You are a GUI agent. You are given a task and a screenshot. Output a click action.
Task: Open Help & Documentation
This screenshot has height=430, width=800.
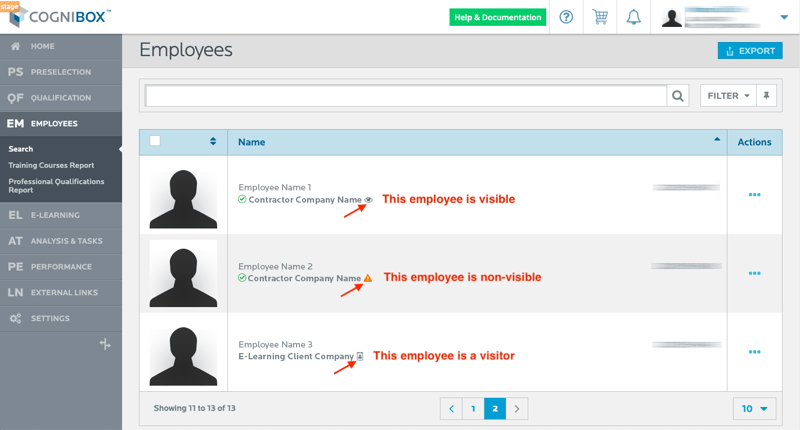tap(497, 17)
